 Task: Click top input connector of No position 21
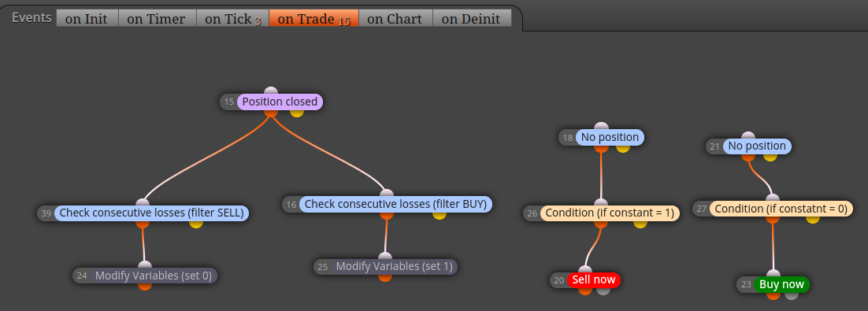tap(747, 135)
